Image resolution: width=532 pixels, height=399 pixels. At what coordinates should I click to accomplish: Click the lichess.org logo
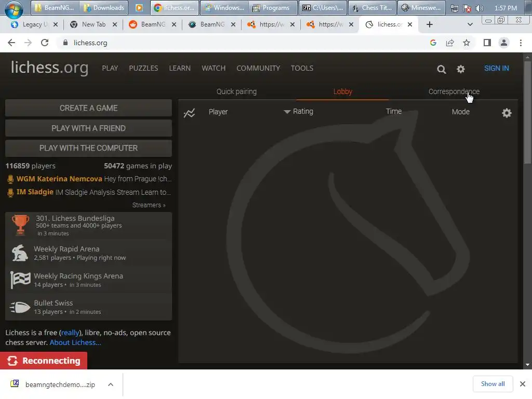tap(49, 68)
